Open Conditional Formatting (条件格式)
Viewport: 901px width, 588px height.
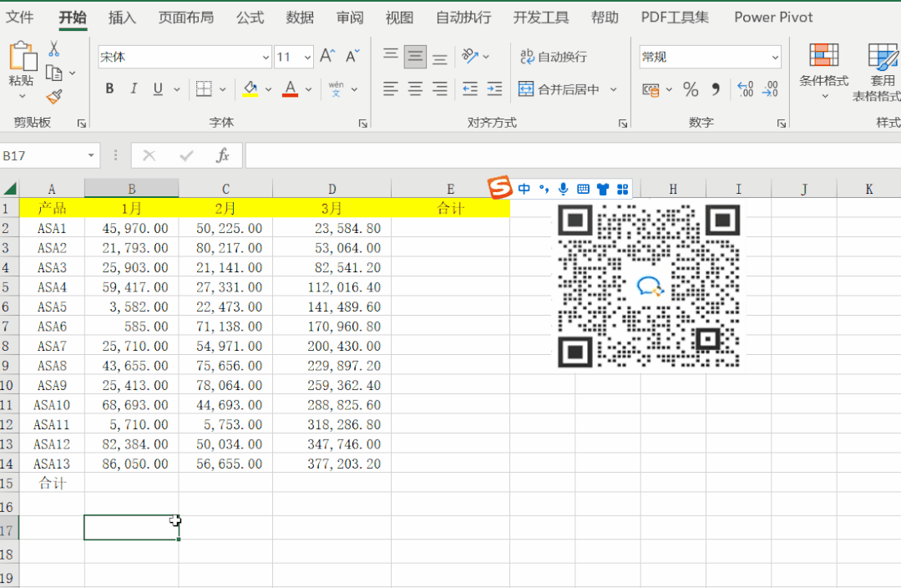pyautogui.click(x=823, y=67)
